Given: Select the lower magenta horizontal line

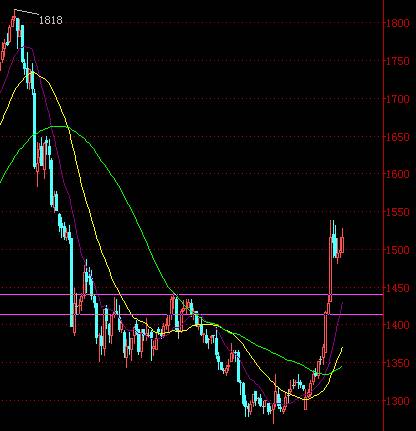Looking at the screenshot, I should point(192,314).
